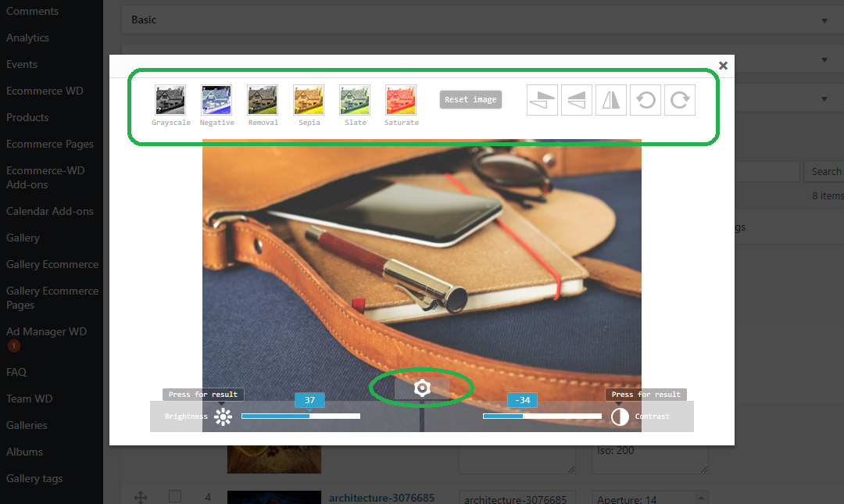
Task: Click the architecture image thumbnail in row 4
Action: coord(274,498)
